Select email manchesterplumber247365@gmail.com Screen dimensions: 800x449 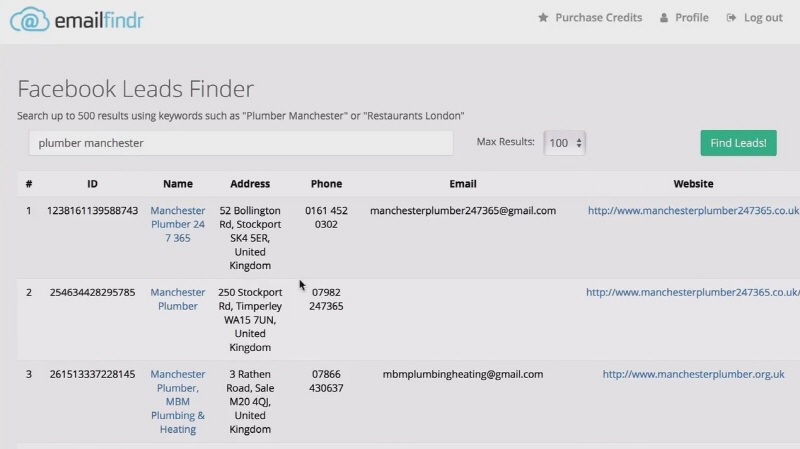coord(463,210)
